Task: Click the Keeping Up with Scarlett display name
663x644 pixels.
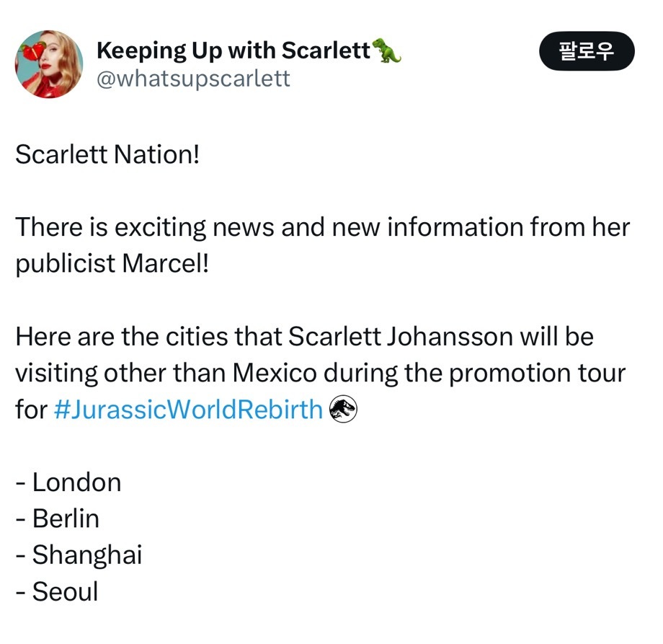Action: (x=233, y=50)
